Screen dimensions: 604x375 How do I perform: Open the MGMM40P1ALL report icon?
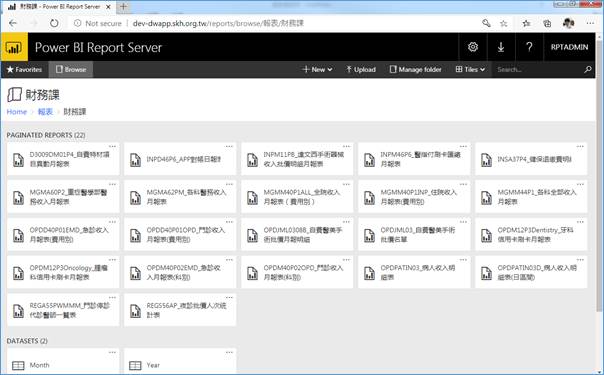click(x=252, y=198)
